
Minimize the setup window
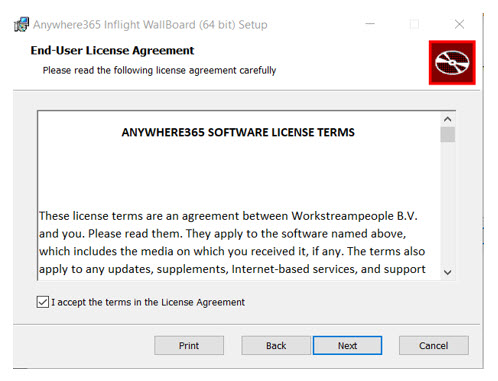[x=370, y=24]
